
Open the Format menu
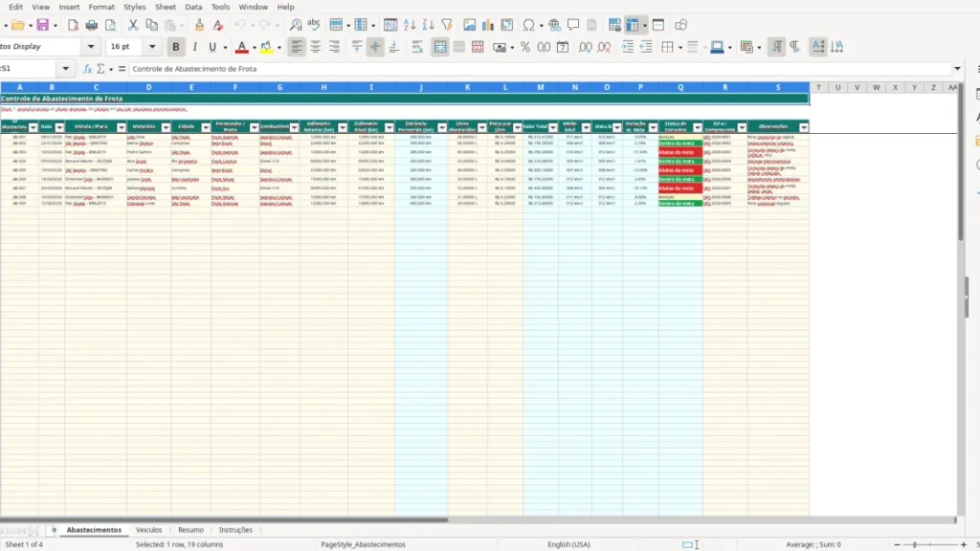click(101, 7)
